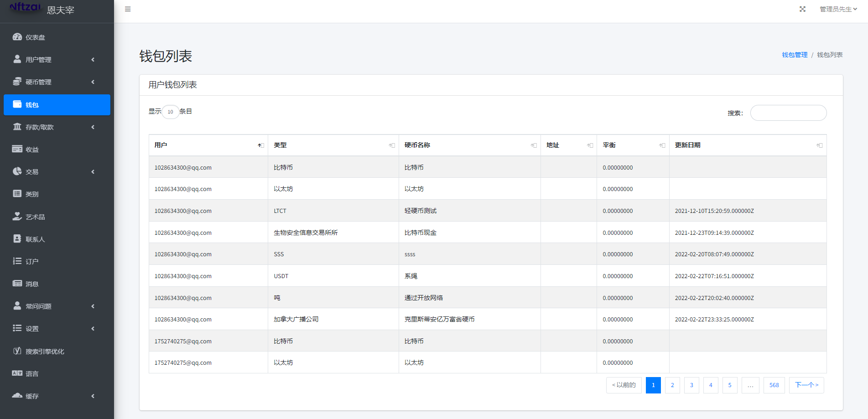Open the entries-per-page selector showing 10
This screenshot has height=419, width=868.
click(x=170, y=112)
